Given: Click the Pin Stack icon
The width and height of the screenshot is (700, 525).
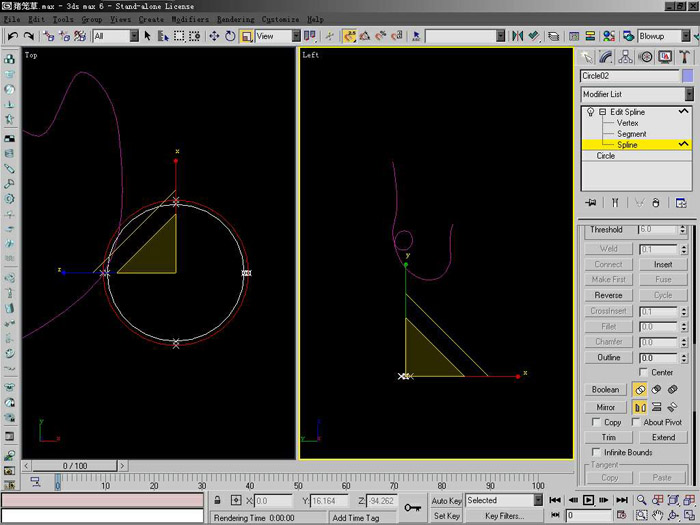Looking at the screenshot, I should click(591, 203).
